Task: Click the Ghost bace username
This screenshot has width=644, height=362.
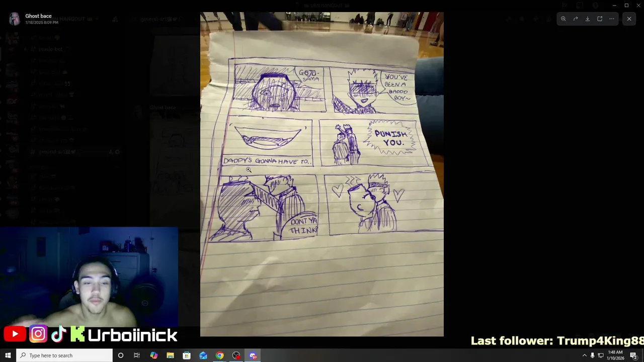Action: pyautogui.click(x=38, y=16)
